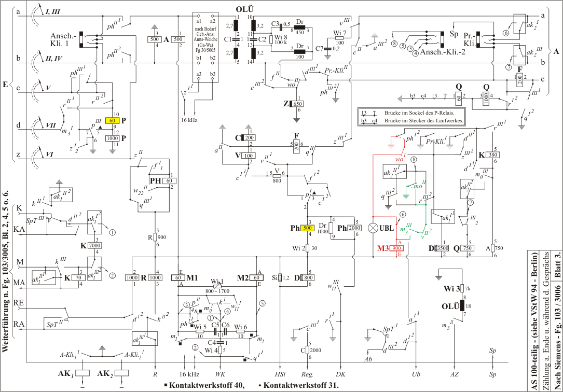Select the yellow Ph 500 relay coil
Image resolution: width=563 pixels, height=392 pixels.
coord(307,228)
